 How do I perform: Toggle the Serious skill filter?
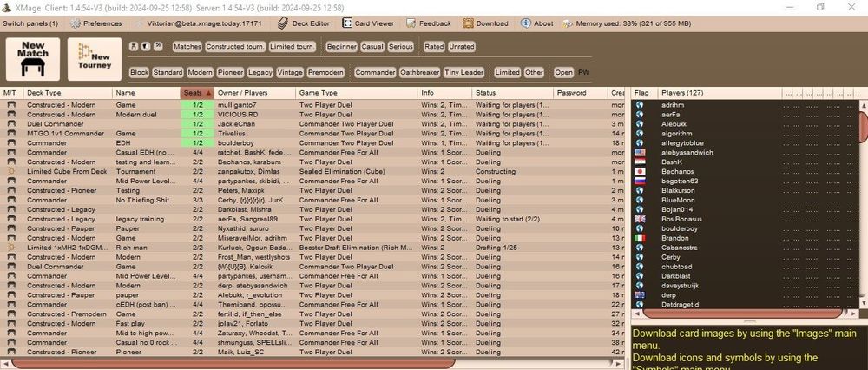coord(401,47)
